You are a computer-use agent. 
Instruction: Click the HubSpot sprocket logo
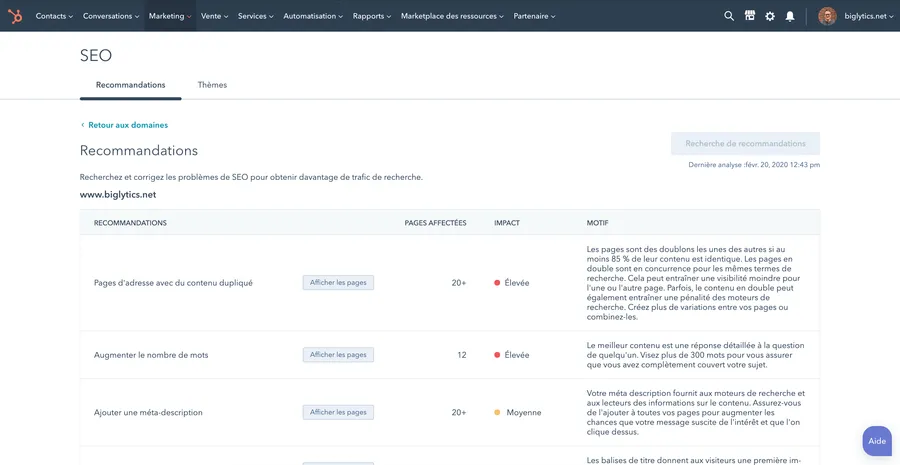[x=15, y=16]
